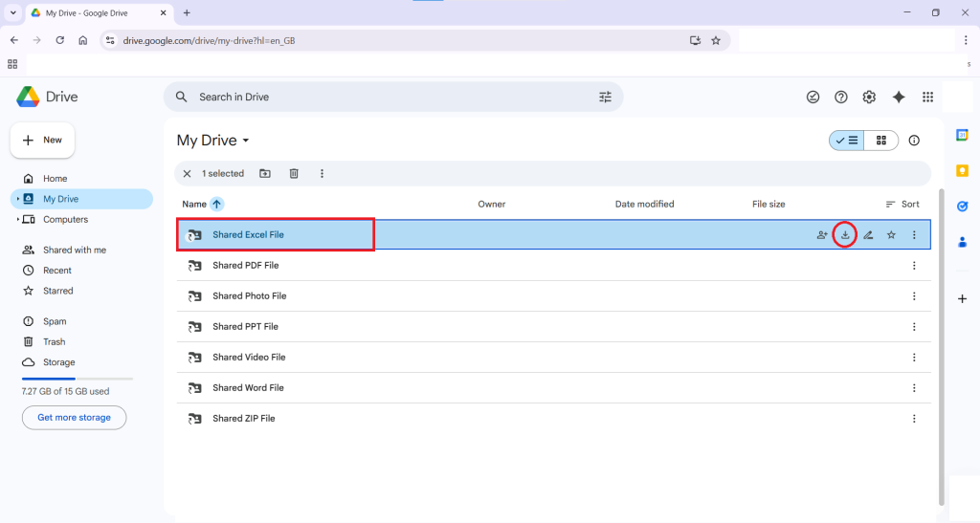Switch to grid layout view
980x523 pixels.
(x=881, y=141)
